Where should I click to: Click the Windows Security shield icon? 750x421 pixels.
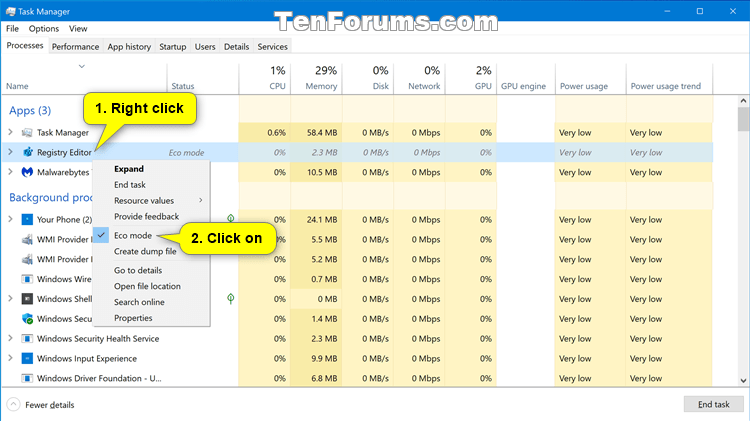coord(27,319)
